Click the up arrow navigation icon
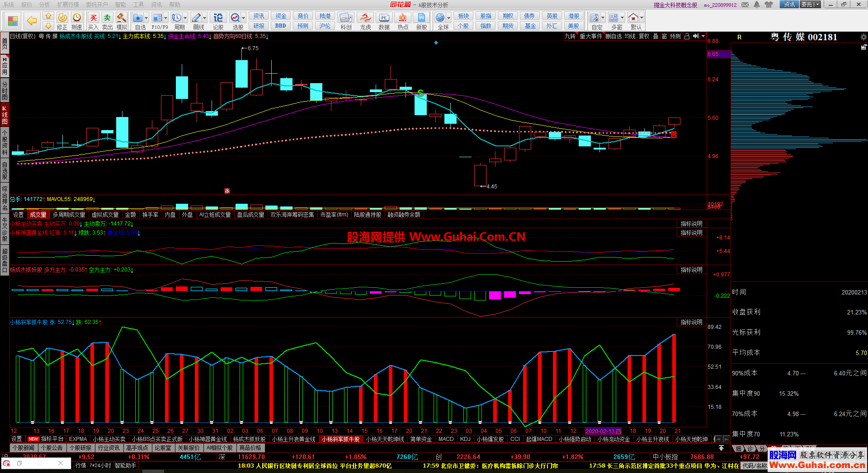Viewport: 868px width, 473px height. coord(48,16)
